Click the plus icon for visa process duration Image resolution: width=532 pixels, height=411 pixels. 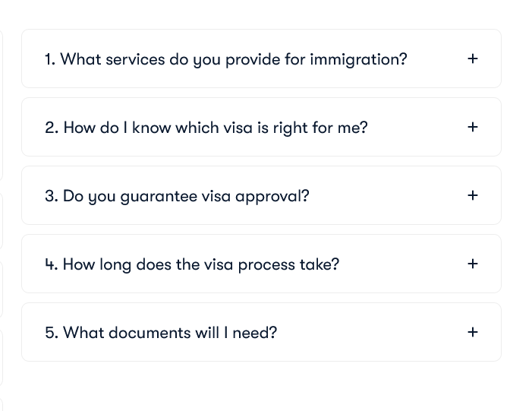pyautogui.click(x=472, y=264)
